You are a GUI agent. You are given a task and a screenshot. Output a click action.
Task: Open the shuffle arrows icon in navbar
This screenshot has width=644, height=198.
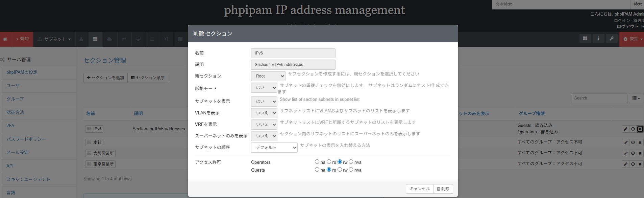click(x=166, y=39)
